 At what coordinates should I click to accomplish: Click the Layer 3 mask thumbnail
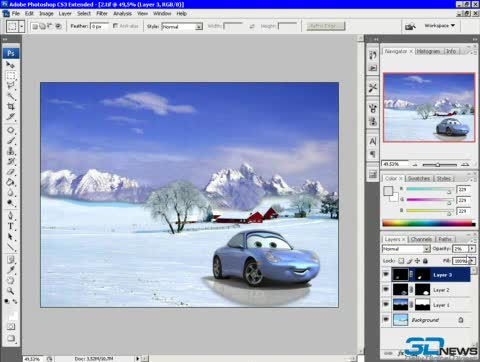coord(422,275)
